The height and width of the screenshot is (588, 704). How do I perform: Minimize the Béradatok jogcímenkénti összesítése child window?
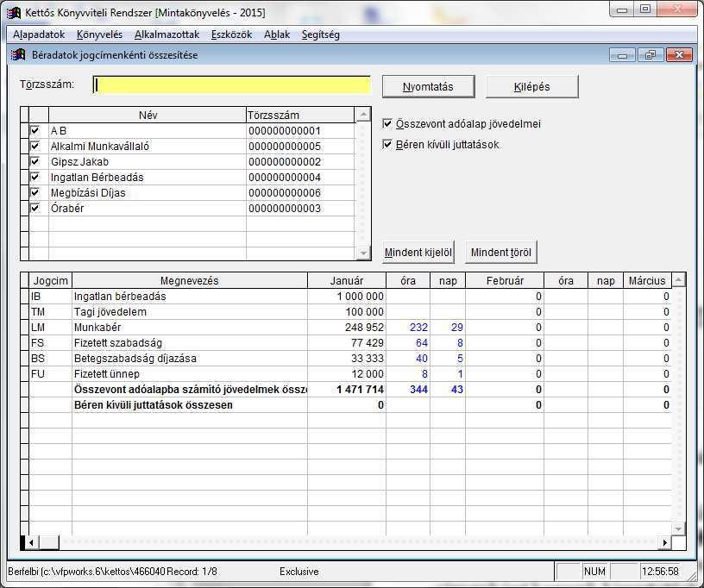(x=622, y=55)
